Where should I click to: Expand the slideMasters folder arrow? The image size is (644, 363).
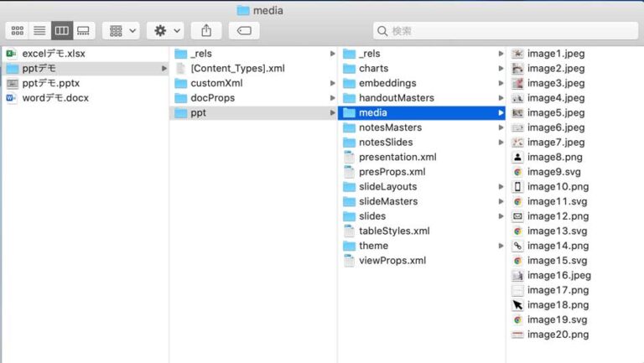(501, 202)
